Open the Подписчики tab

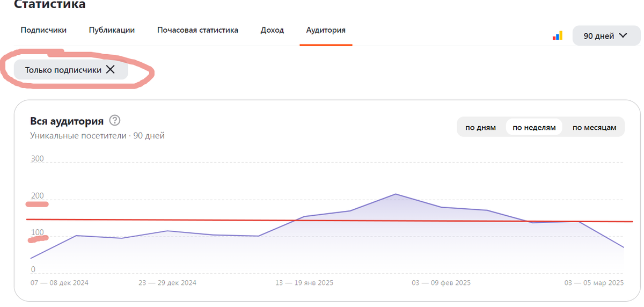click(43, 30)
